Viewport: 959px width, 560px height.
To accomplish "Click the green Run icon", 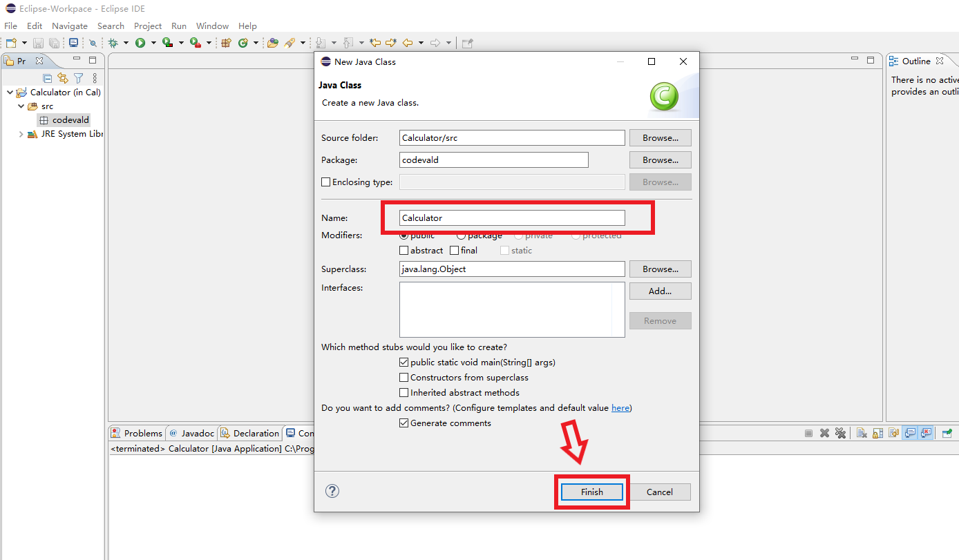I will pos(140,43).
